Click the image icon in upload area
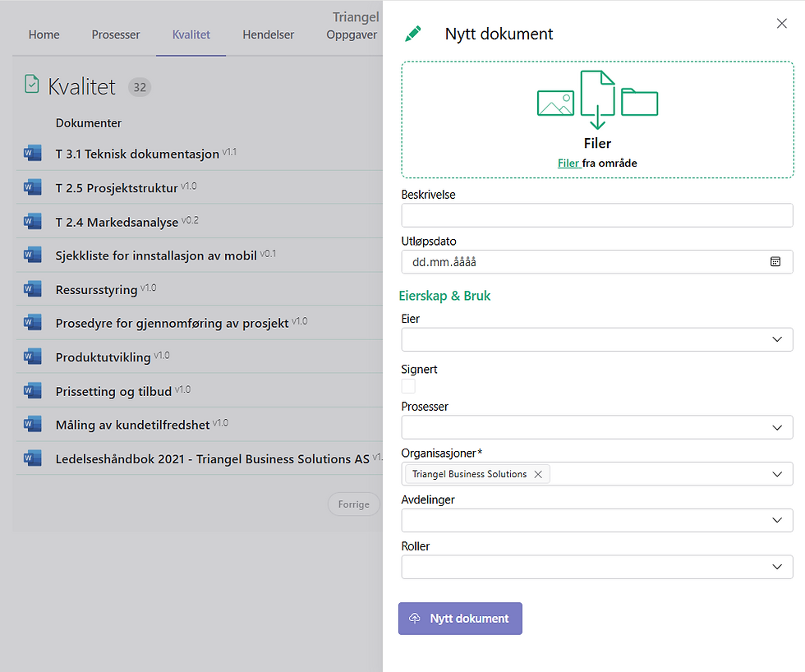Image resolution: width=805 pixels, height=672 pixels. pyautogui.click(x=555, y=103)
